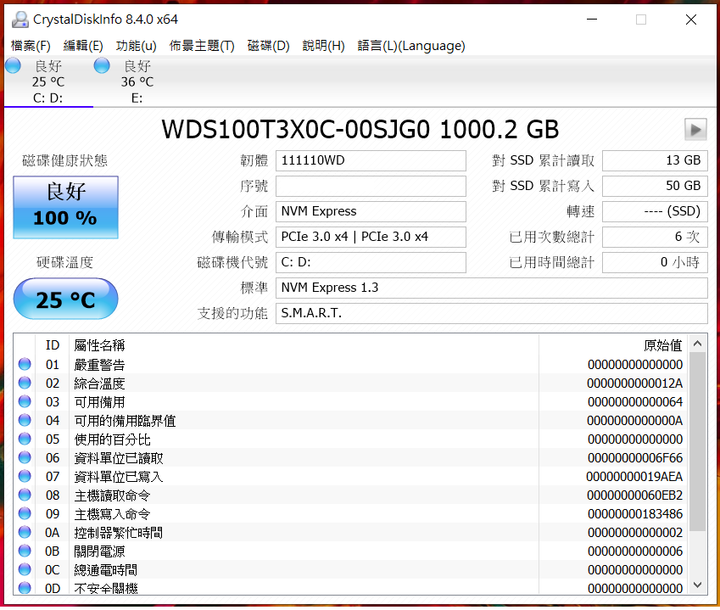720x610 pixels.
Task: Click status orb of attribute 04 row
Action: (25, 420)
